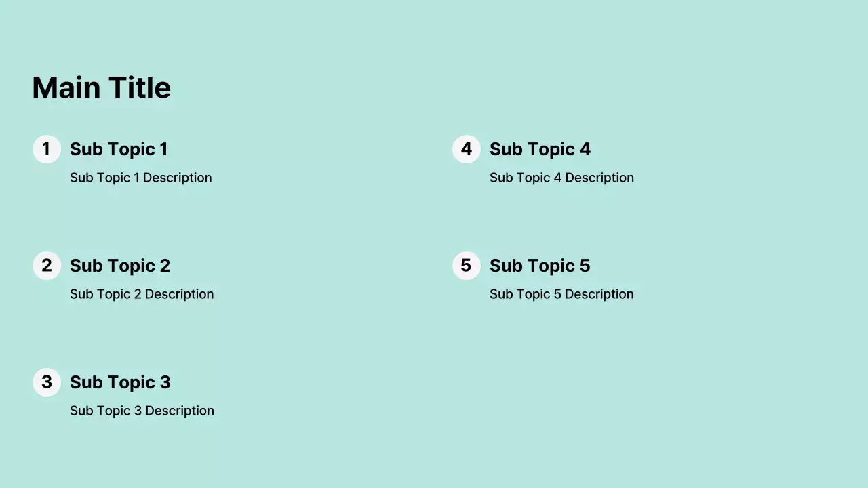Select the "Sub Topic 2 Description" text
868x488 pixels.
(x=142, y=294)
